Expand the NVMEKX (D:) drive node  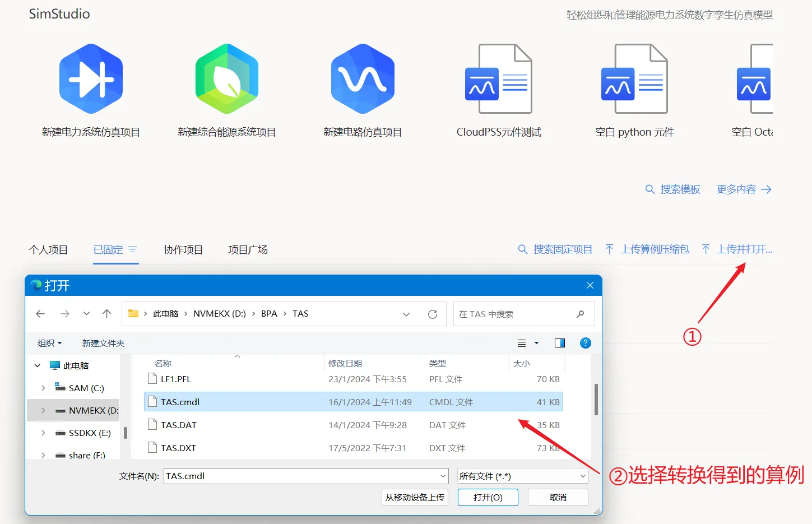[43, 411]
